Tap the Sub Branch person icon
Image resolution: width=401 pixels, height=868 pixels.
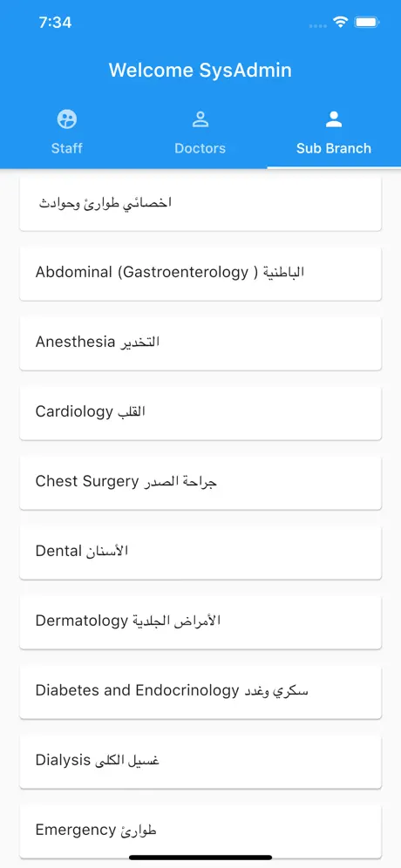click(x=333, y=119)
